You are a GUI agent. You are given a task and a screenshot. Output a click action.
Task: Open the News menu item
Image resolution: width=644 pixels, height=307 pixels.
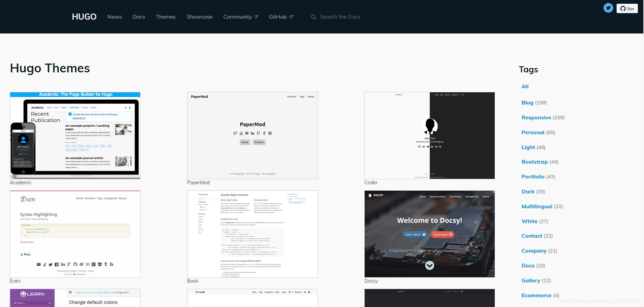click(114, 17)
